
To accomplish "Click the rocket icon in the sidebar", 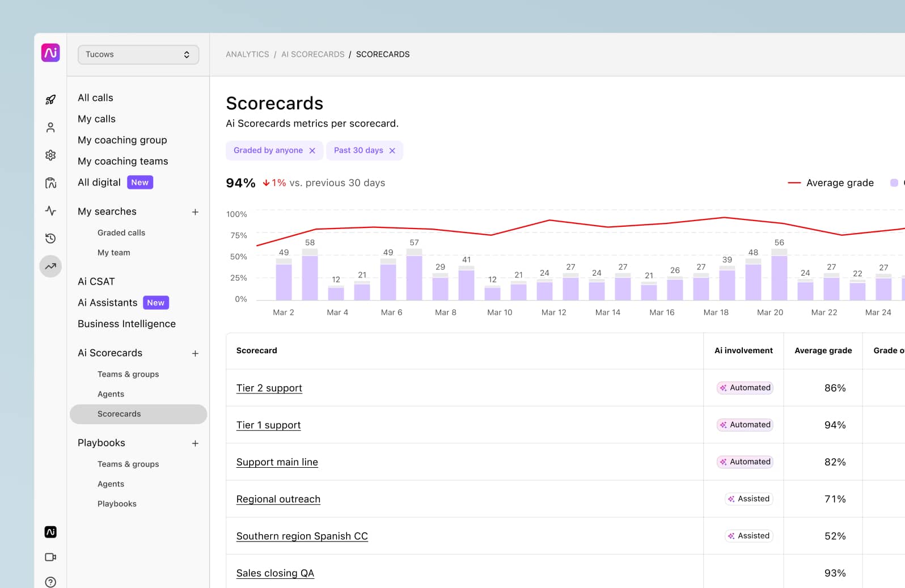I will pyautogui.click(x=50, y=100).
